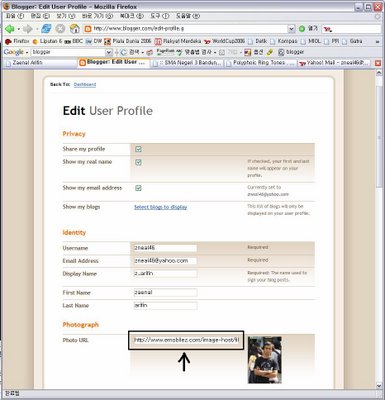
Task: Switch to the Zaenal Arifin tab
Action: 39,63
